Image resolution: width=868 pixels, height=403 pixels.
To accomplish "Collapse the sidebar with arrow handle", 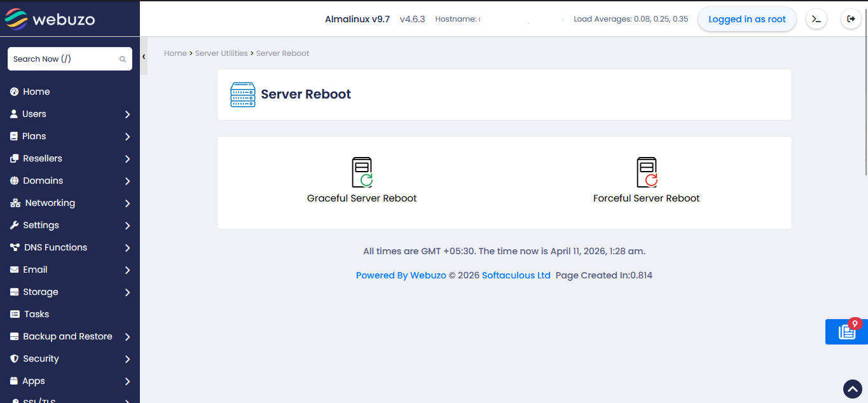I will coord(144,57).
